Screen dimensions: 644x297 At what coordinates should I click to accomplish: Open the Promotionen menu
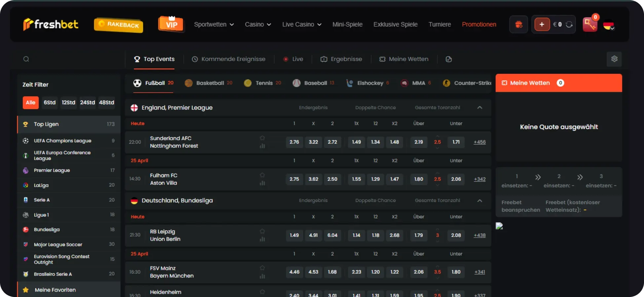(479, 24)
